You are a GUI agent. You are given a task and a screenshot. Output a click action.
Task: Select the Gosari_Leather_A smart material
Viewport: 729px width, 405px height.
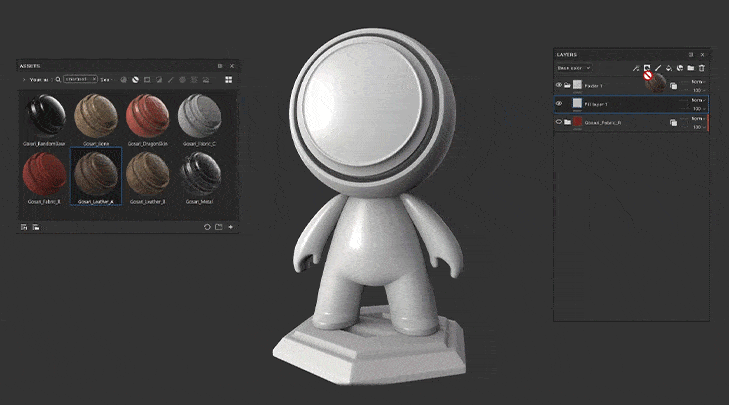pyautogui.click(x=96, y=174)
